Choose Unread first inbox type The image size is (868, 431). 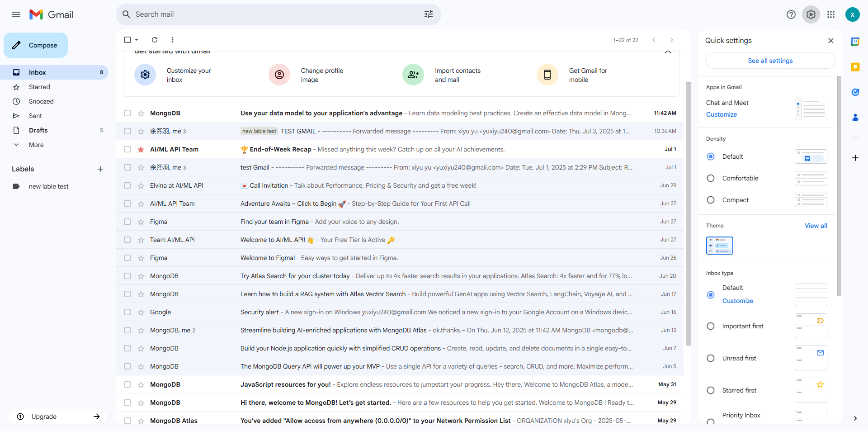711,358
